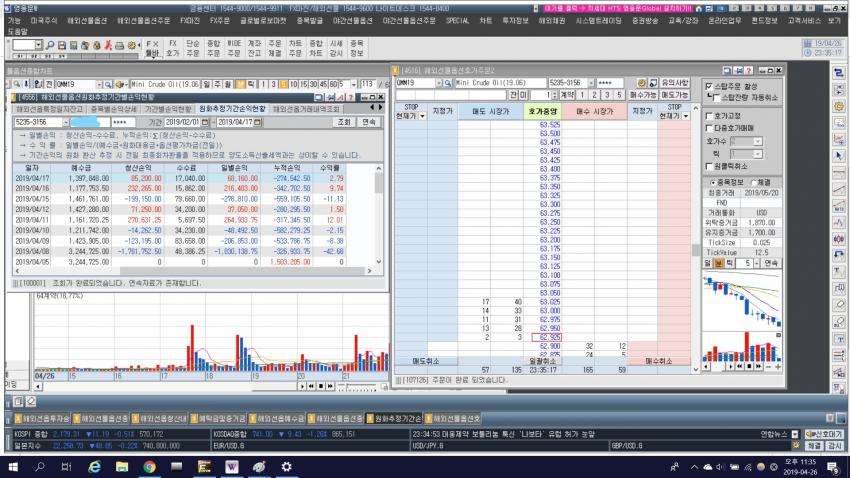The height and width of the screenshot is (478, 850).
Task: Open the 연합뉴스 news source dropdown
Action: tap(795, 435)
